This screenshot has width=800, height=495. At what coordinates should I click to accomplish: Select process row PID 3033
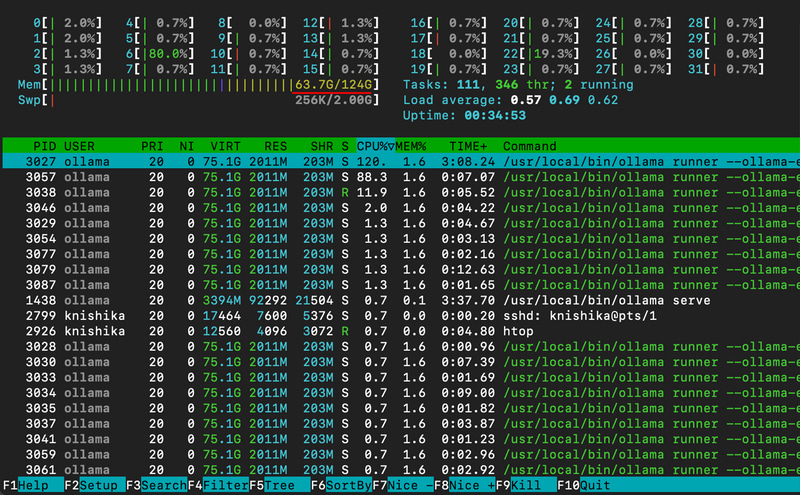401,378
